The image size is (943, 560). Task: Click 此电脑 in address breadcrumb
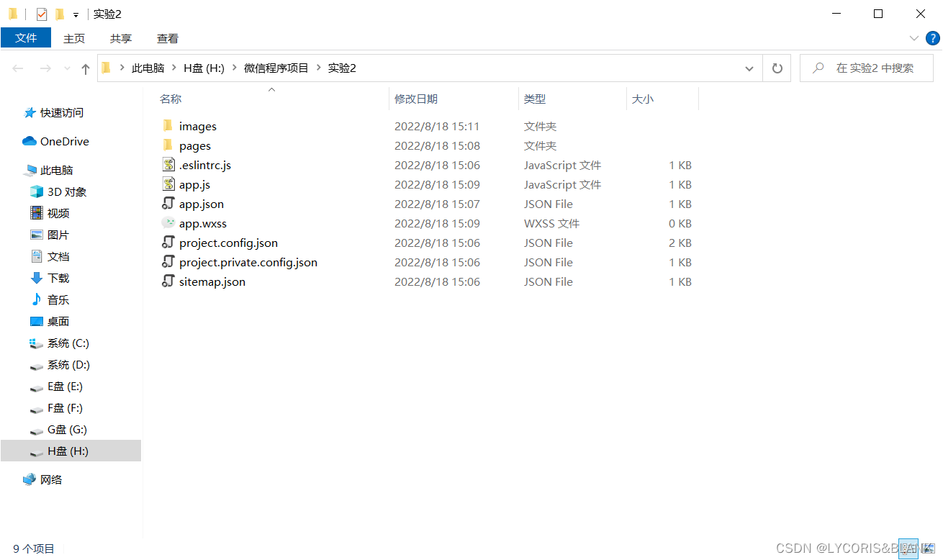tap(148, 68)
